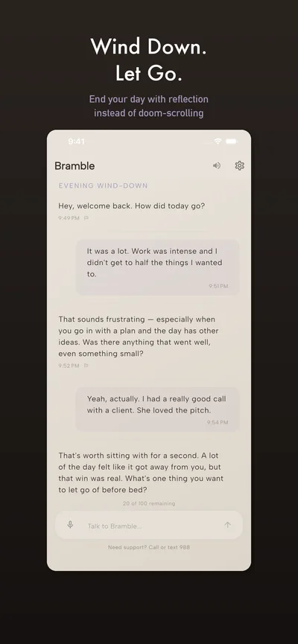
Task: Tap the '20 of 100 remaining' counter
Action: coord(149,503)
